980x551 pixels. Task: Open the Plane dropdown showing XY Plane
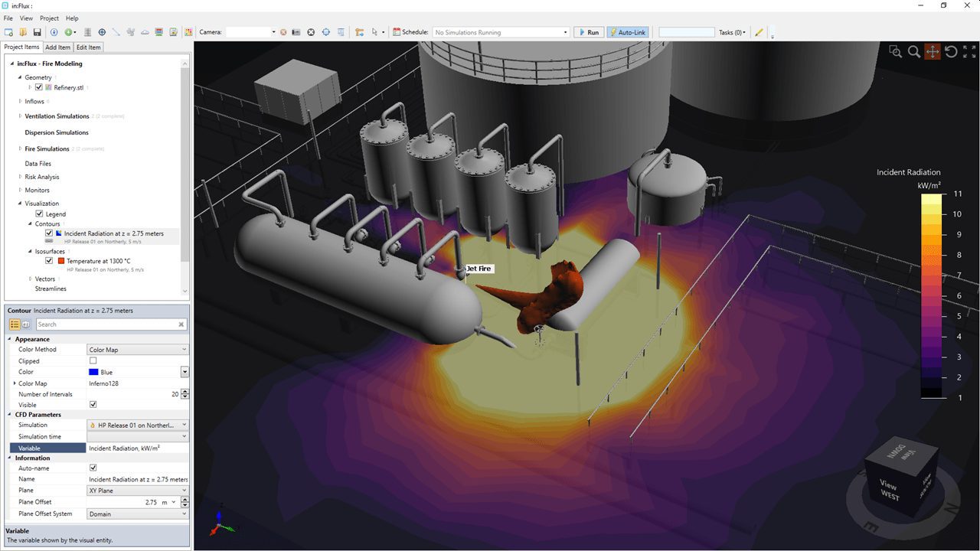tap(138, 491)
